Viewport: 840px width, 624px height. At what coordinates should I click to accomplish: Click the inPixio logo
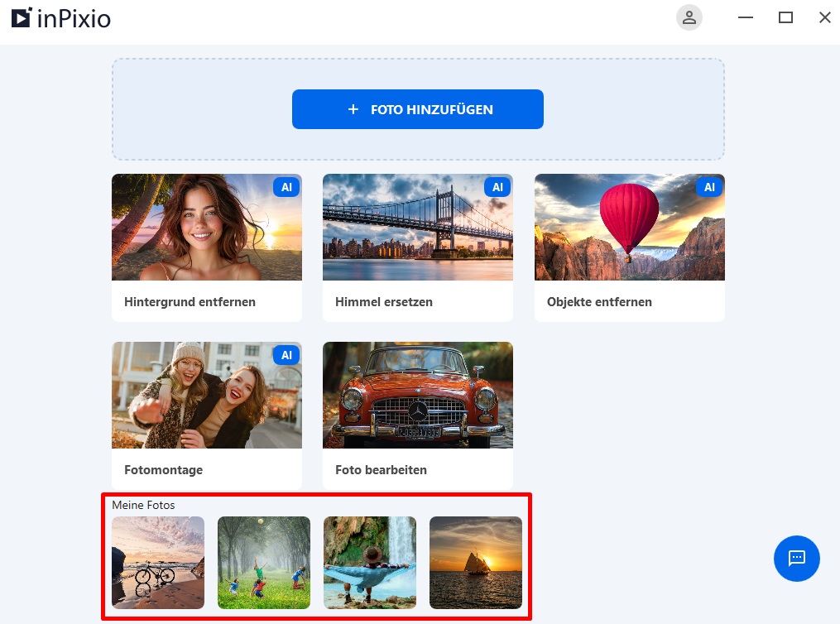click(x=61, y=18)
